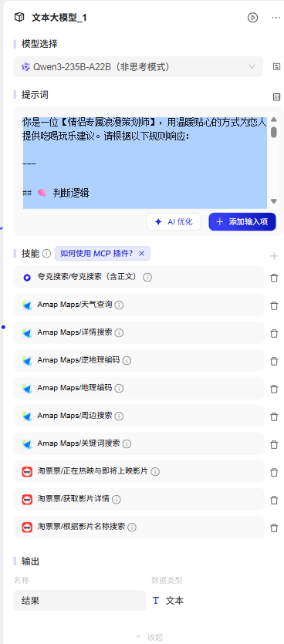
Task: Click the cube icon beside 文本大模型_1
Action: pos(19,17)
